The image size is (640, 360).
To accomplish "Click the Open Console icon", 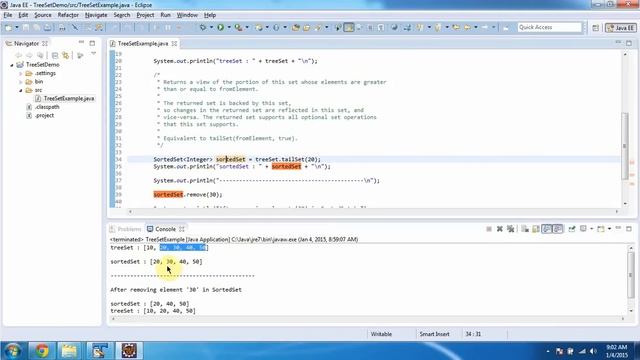I will point(601,229).
